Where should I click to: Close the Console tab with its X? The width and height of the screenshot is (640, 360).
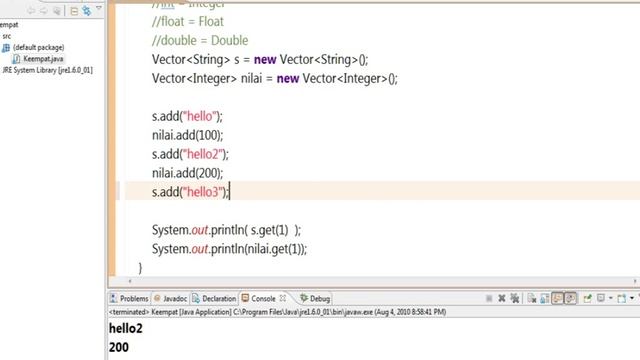[283, 298]
